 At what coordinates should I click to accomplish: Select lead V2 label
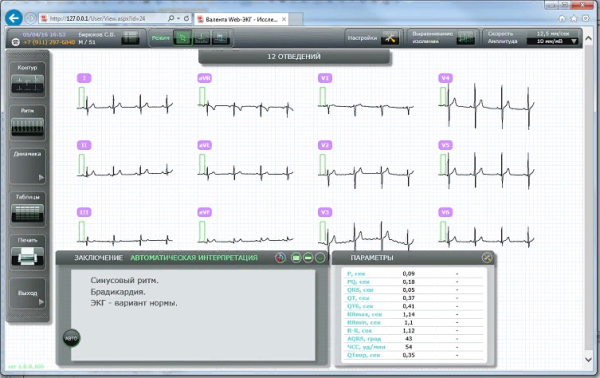click(x=325, y=145)
